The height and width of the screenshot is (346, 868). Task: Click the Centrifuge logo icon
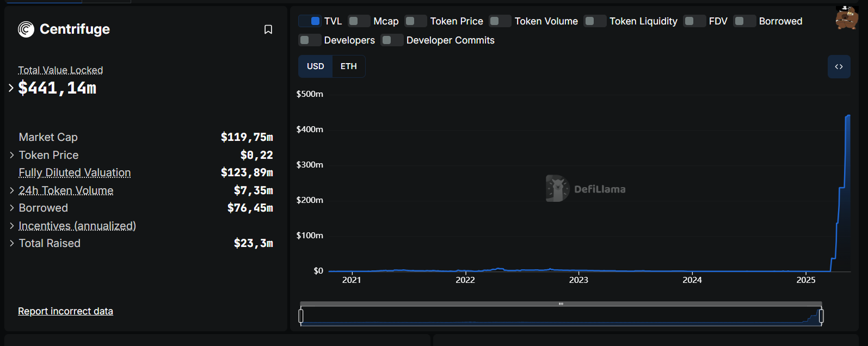click(26, 29)
